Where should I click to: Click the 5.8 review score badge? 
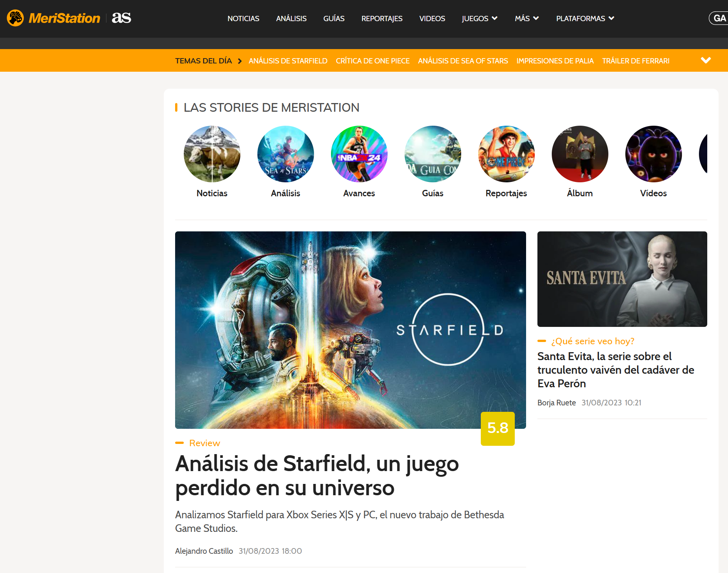498,428
